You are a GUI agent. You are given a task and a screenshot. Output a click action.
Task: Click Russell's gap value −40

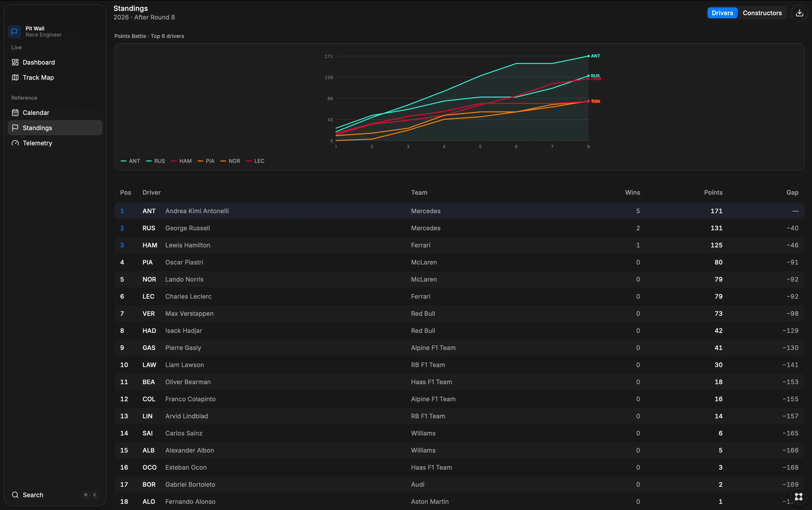click(792, 228)
